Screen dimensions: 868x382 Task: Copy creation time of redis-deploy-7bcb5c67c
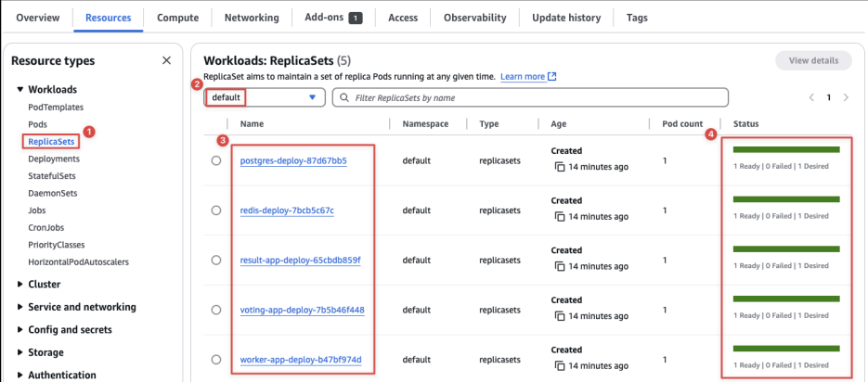(x=560, y=217)
